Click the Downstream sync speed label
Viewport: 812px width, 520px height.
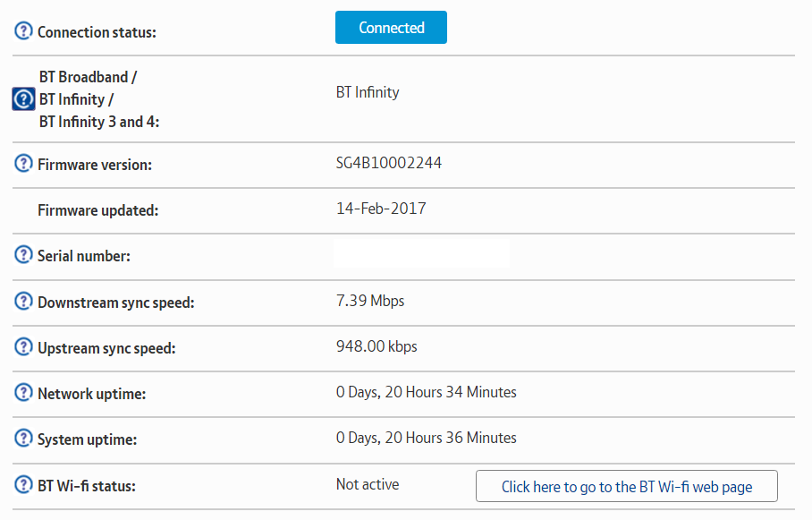coord(116,303)
